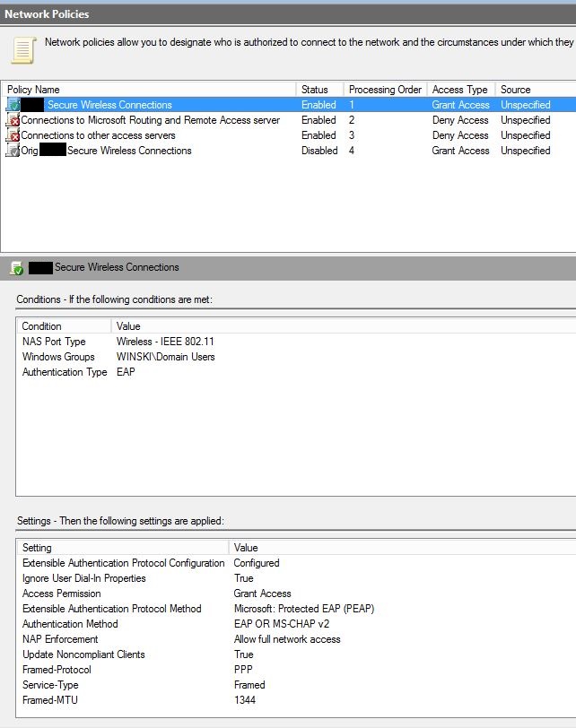Click Microsoft: Protected EAP (PEAP) value
The height and width of the screenshot is (728, 576).
click(x=304, y=609)
